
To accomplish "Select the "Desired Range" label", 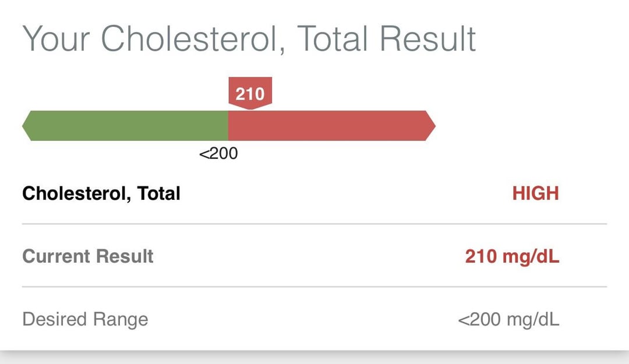I will pyautogui.click(x=85, y=319).
